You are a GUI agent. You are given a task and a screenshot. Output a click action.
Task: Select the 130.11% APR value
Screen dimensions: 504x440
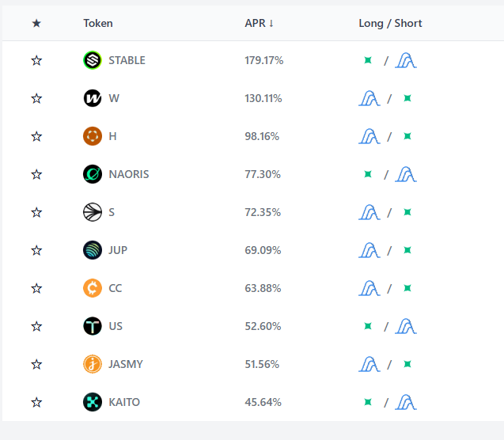point(263,98)
